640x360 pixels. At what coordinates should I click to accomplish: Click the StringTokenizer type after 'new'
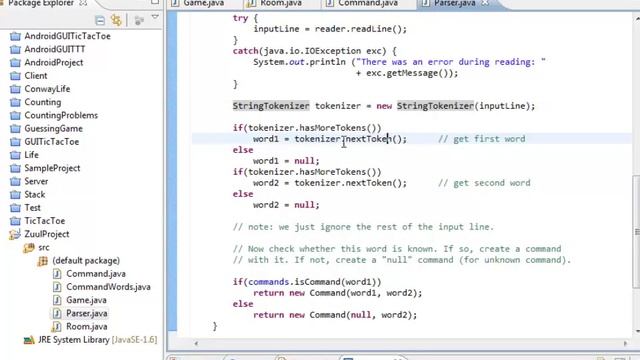coord(435,106)
